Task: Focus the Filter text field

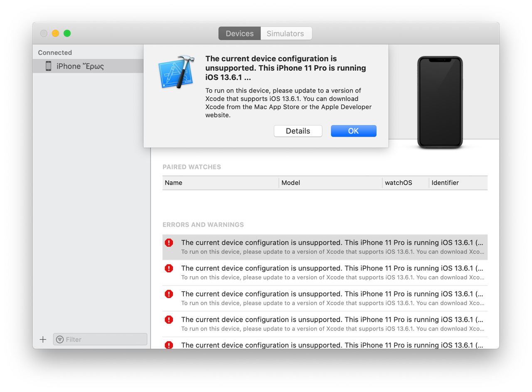Action: (x=100, y=339)
